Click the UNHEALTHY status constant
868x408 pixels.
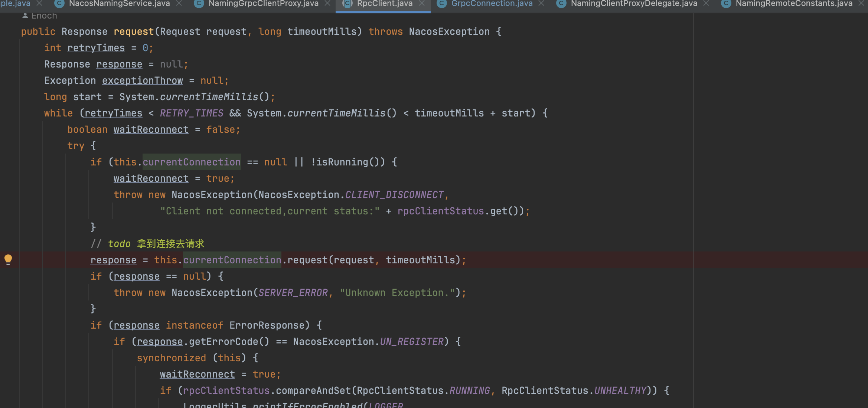tap(620, 391)
